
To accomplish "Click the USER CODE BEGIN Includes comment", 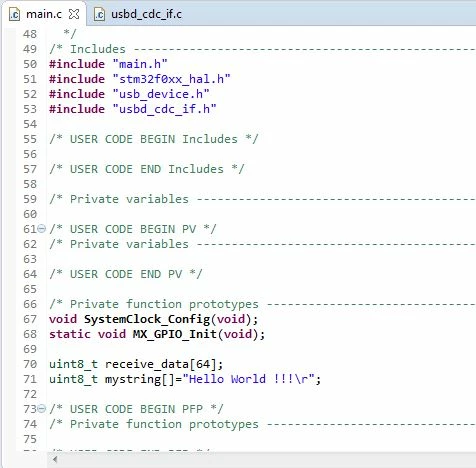I will pyautogui.click(x=154, y=139).
